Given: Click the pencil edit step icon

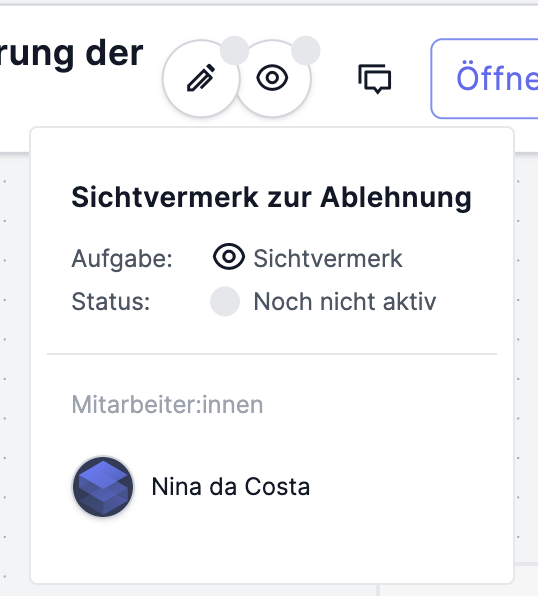Looking at the screenshot, I should (x=201, y=78).
